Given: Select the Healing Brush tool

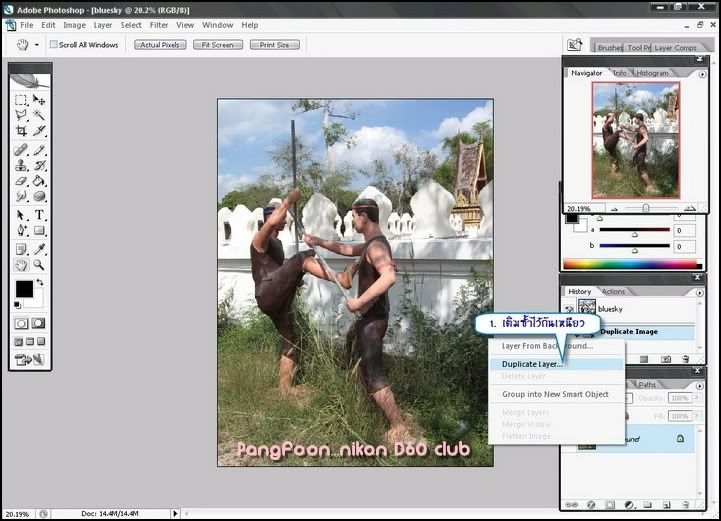Looking at the screenshot, I should pyautogui.click(x=21, y=150).
